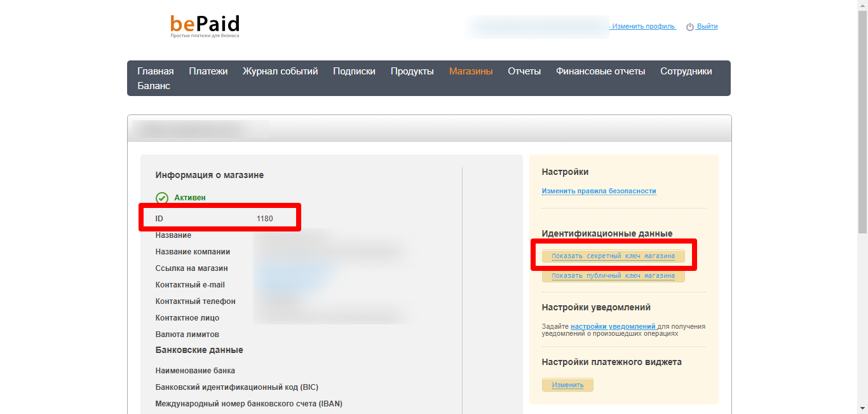Return to the Главная page
This screenshot has width=868, height=414.
point(156,71)
